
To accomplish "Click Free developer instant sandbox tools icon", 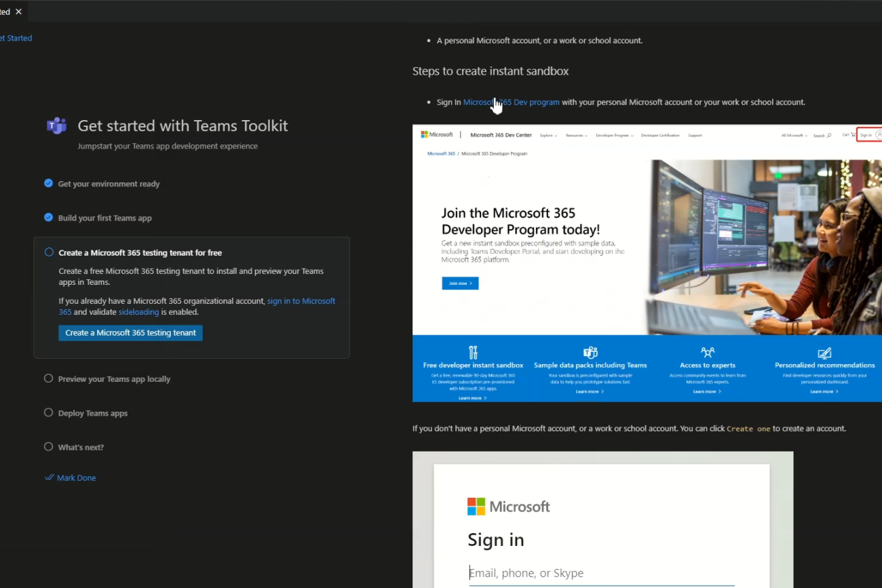I will coord(473,353).
